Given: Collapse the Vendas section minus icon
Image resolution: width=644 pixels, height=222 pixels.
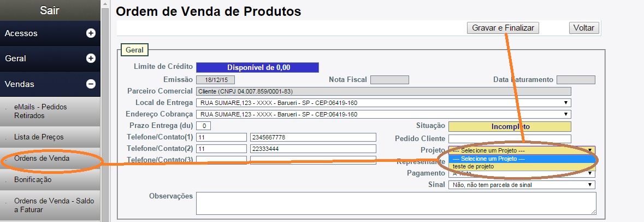Looking at the screenshot, I should [91, 84].
